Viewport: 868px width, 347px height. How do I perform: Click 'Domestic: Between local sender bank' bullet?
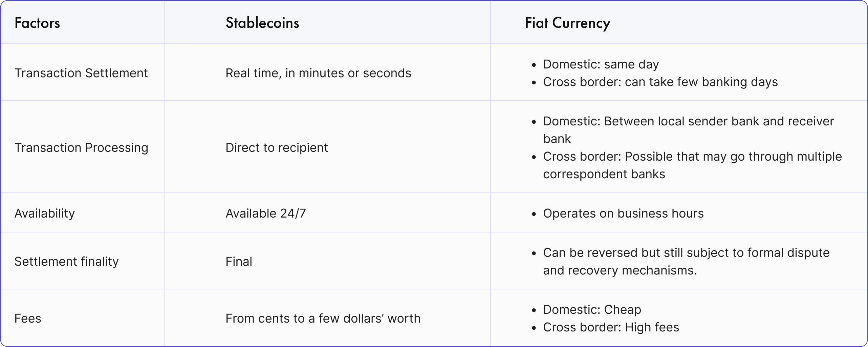pos(688,121)
